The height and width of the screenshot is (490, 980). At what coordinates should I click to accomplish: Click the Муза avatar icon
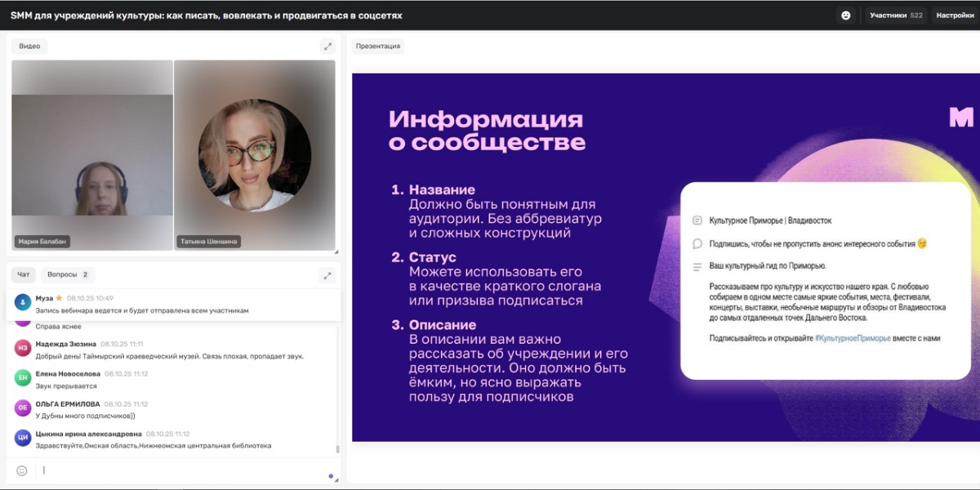coord(23,303)
